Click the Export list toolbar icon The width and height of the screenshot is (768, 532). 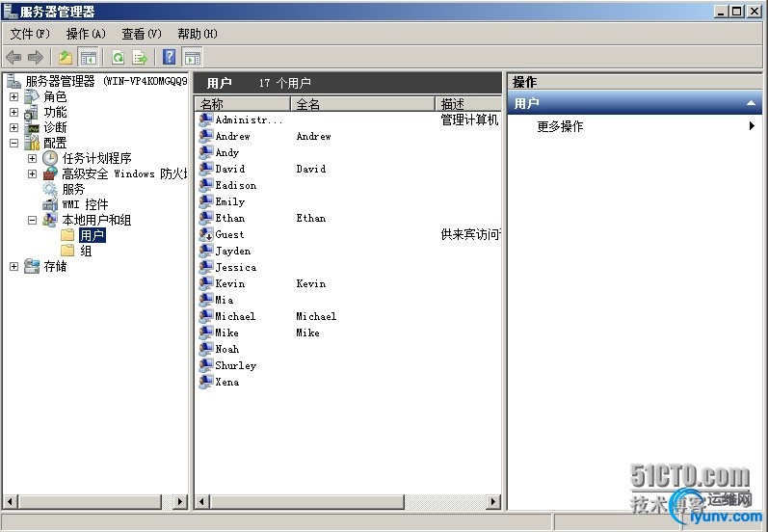pos(140,57)
